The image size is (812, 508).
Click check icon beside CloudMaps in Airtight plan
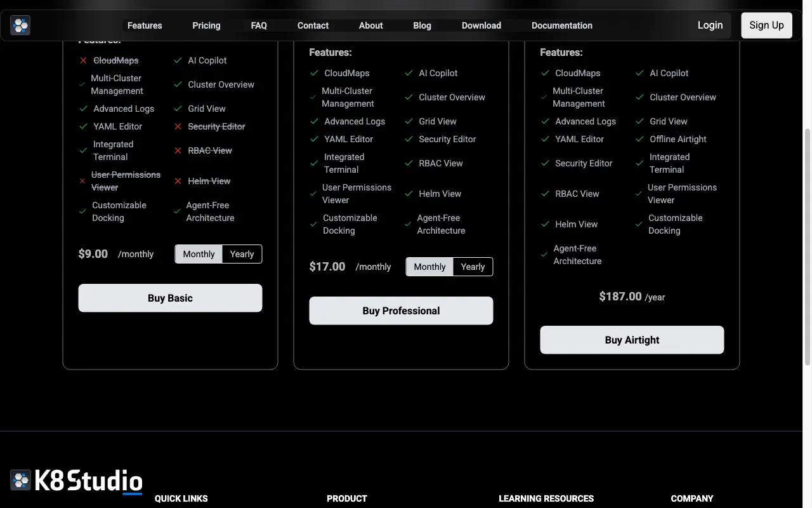coord(545,73)
